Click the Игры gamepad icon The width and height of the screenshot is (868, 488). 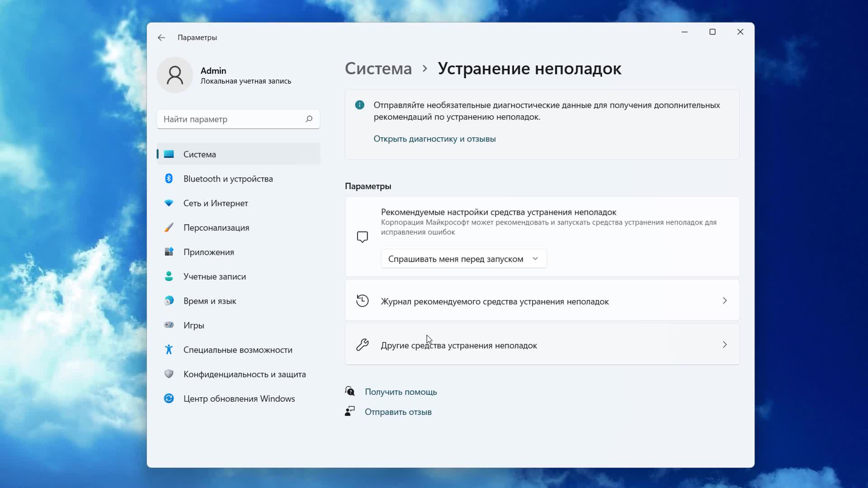pos(169,325)
